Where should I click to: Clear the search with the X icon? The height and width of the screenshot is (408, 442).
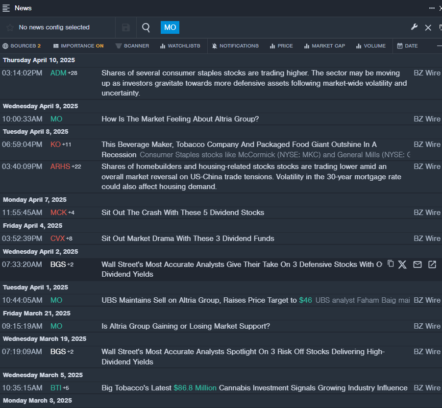428,28
